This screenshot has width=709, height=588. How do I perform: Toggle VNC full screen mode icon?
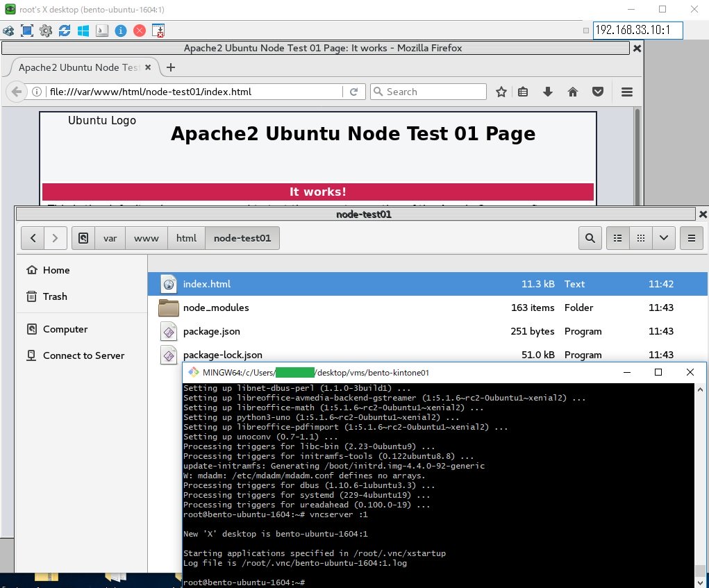(27, 31)
